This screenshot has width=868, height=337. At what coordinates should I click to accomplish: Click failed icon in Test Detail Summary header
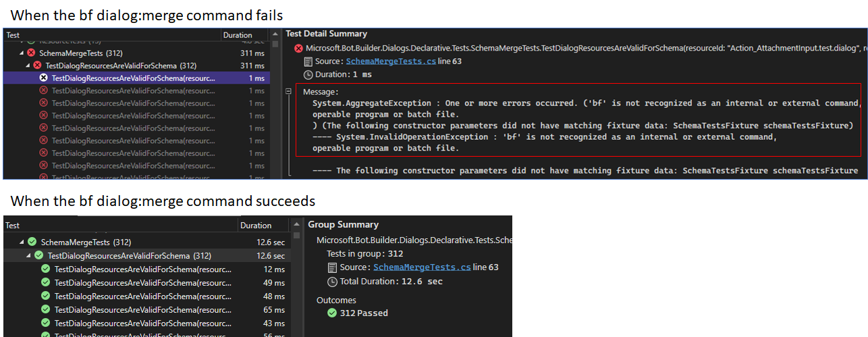298,49
